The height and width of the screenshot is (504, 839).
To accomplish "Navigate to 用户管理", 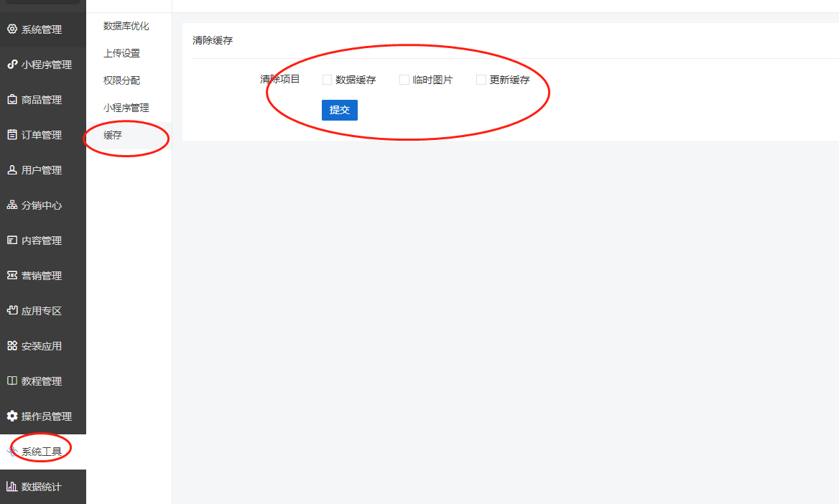I will click(x=43, y=170).
